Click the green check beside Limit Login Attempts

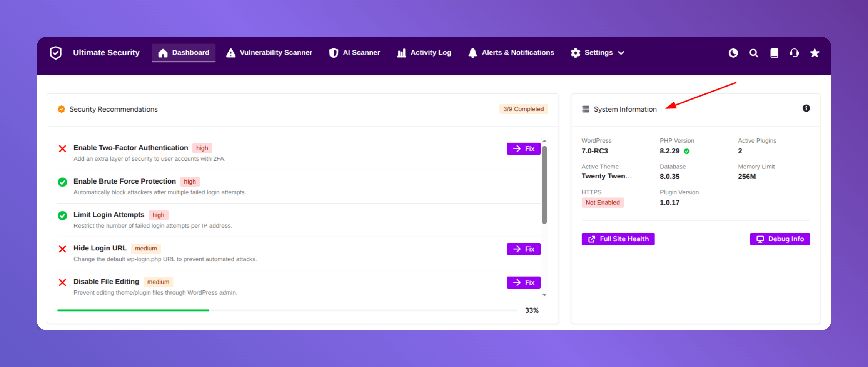62,215
